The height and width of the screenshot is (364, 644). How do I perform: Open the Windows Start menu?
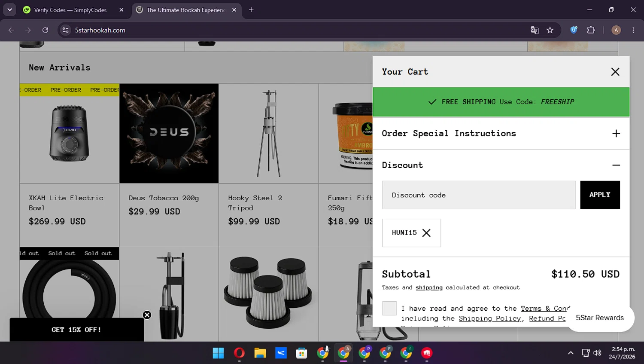(x=219, y=353)
